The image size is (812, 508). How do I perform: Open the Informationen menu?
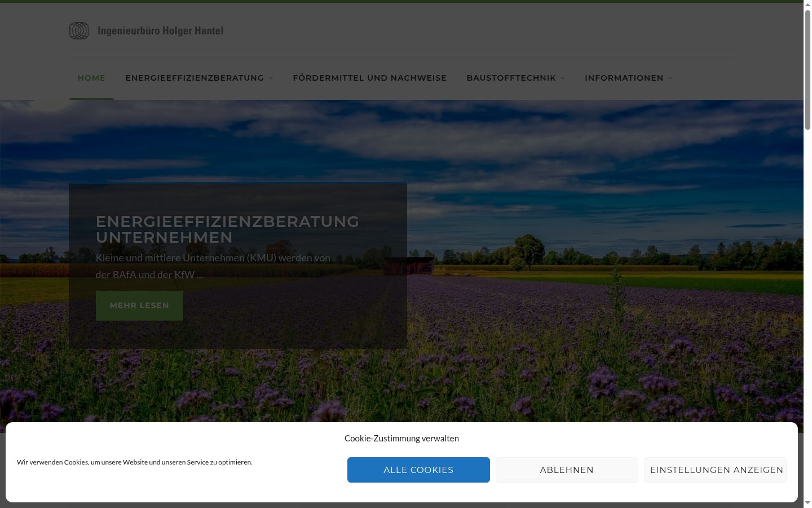[624, 78]
